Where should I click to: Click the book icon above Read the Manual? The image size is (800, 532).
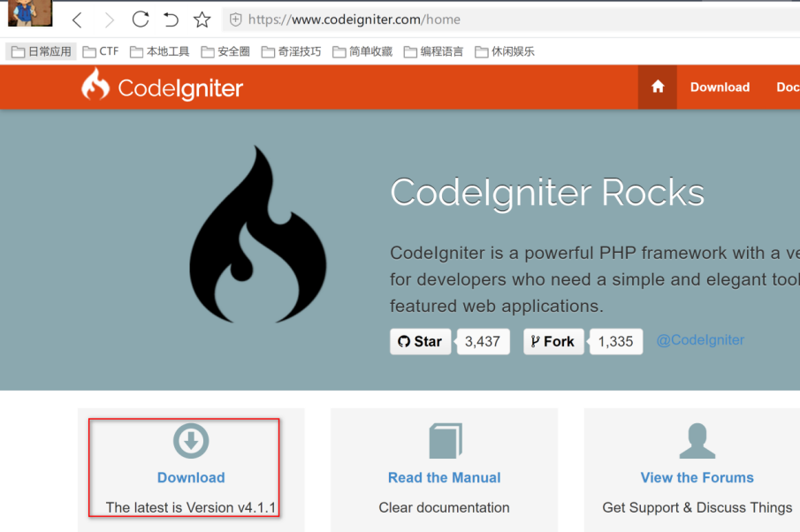tap(444, 440)
